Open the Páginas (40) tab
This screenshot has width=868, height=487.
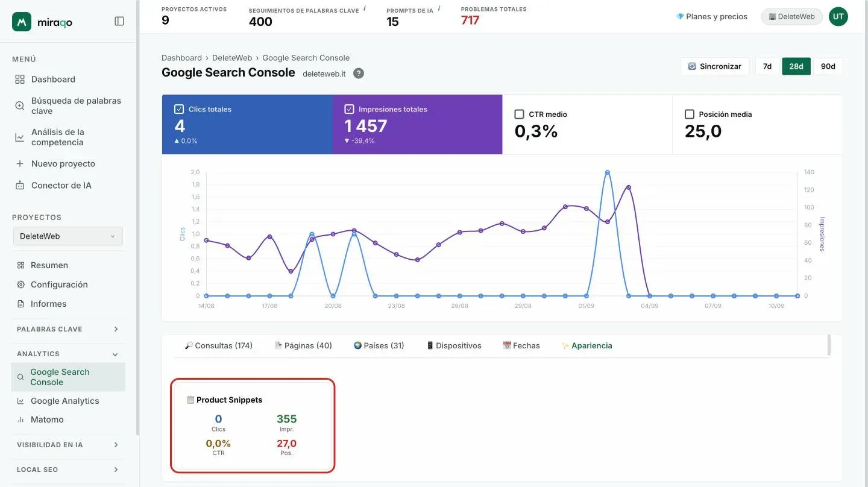click(x=303, y=345)
